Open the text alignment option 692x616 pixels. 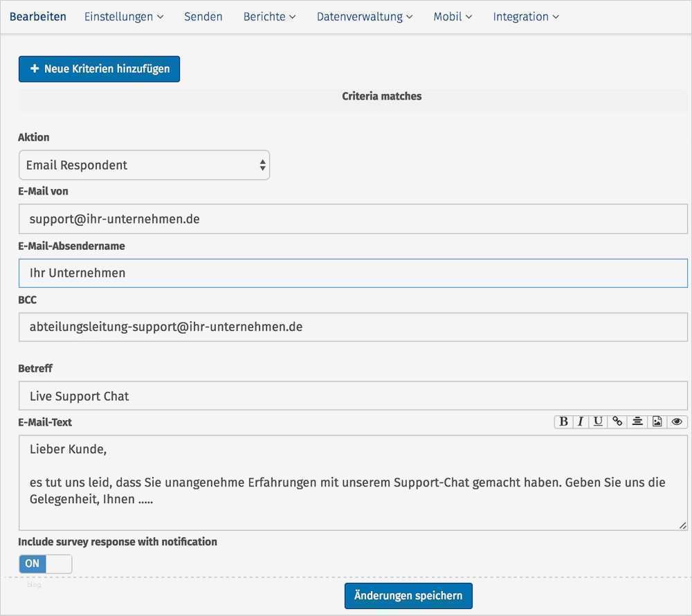pos(637,422)
